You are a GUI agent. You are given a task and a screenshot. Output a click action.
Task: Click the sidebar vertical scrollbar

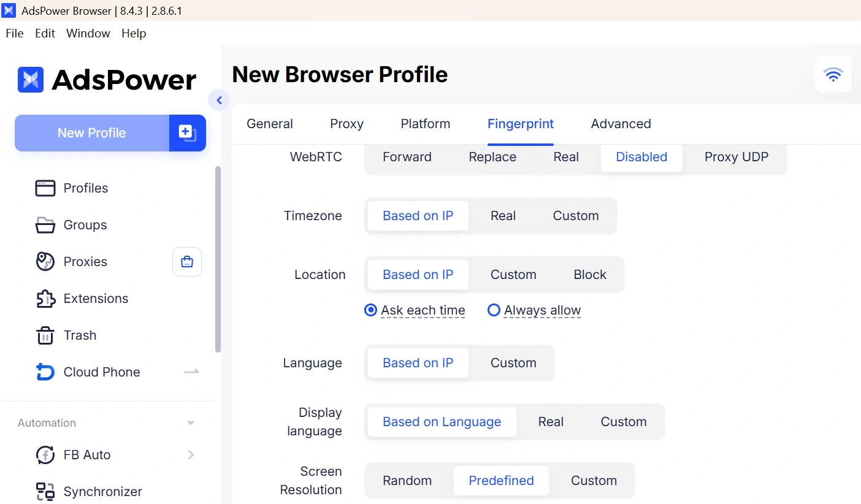[x=218, y=259]
